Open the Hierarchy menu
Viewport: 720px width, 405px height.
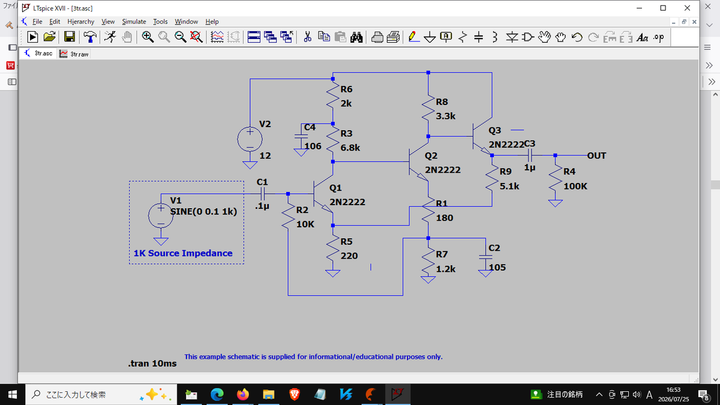pyautogui.click(x=81, y=22)
